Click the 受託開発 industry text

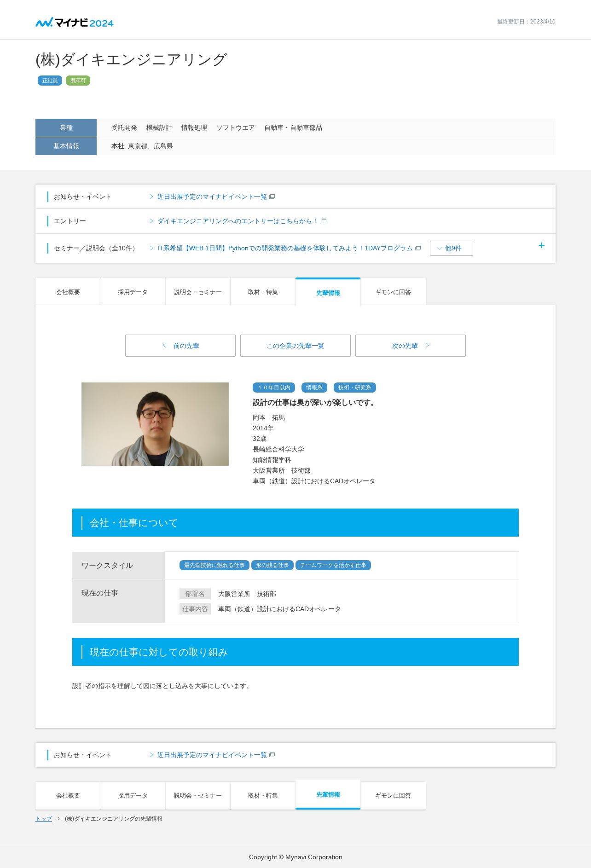[124, 127]
